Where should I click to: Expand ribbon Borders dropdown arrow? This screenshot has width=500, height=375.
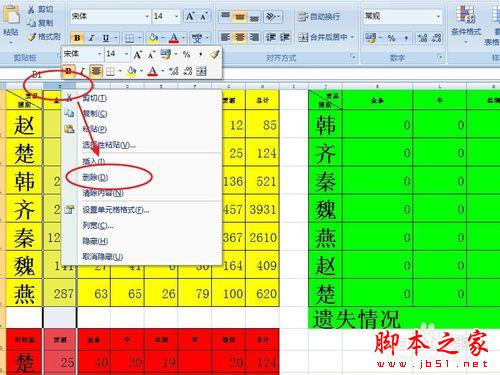[140, 38]
